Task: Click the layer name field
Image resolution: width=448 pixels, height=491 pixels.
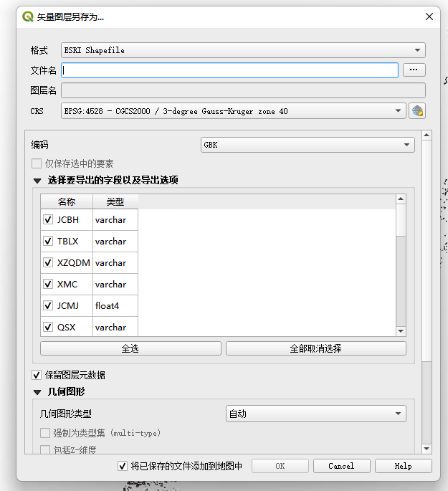Action: pos(243,90)
